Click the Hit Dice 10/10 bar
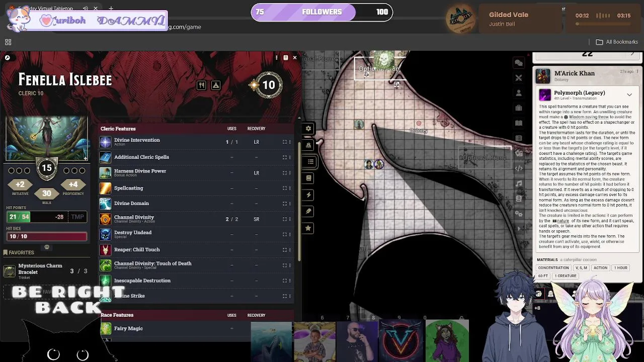Viewport: 644px width, 362px height. coord(46,236)
